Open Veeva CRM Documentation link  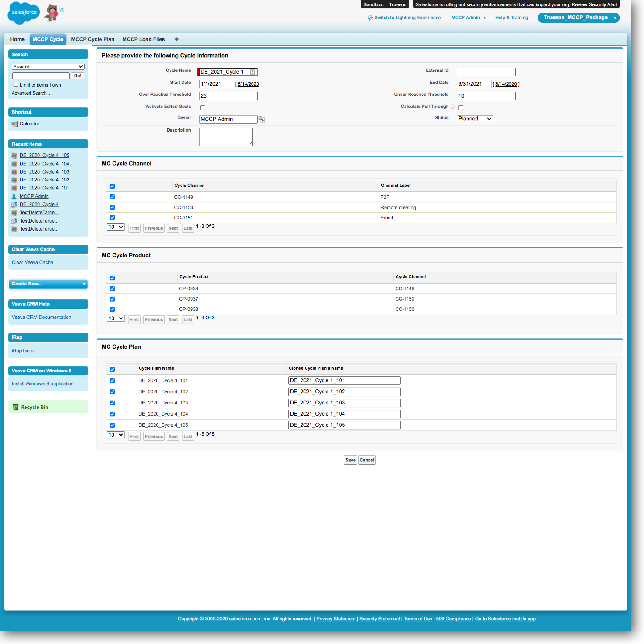point(41,317)
